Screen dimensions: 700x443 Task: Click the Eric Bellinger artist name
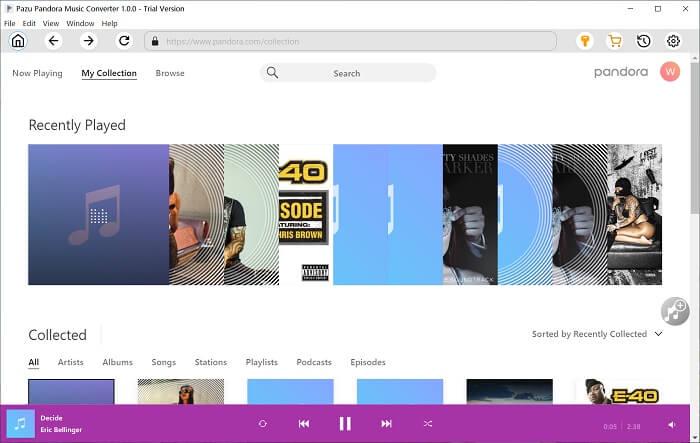pyautogui.click(x=61, y=430)
